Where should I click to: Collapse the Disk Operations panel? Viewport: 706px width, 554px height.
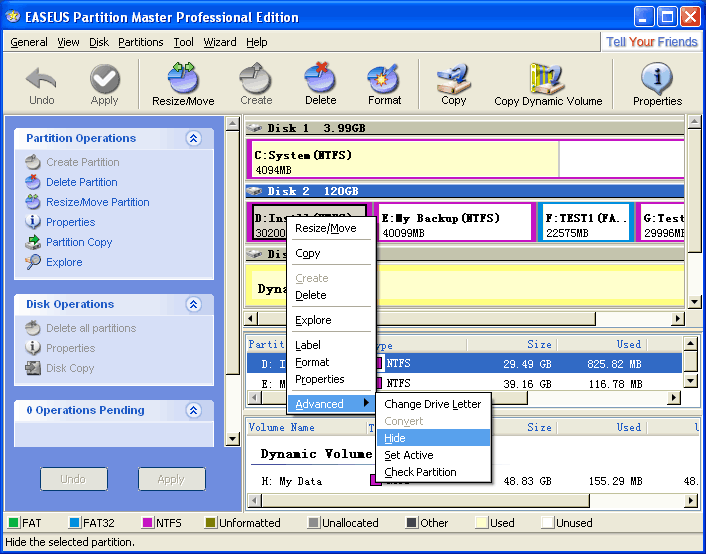[194, 304]
